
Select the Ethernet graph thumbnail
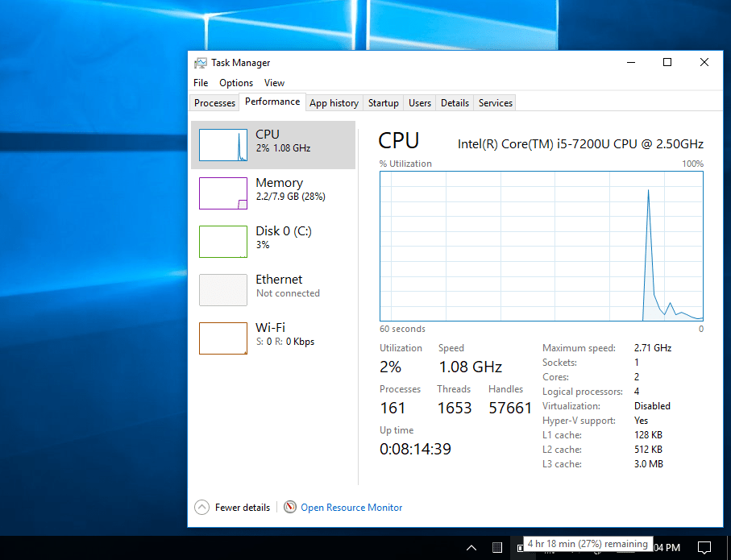222,290
